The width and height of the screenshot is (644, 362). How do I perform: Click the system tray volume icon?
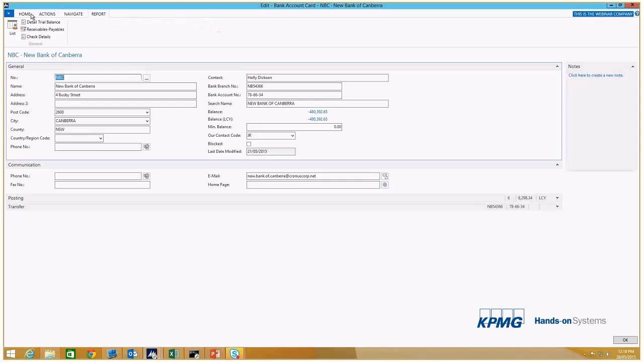click(608, 354)
